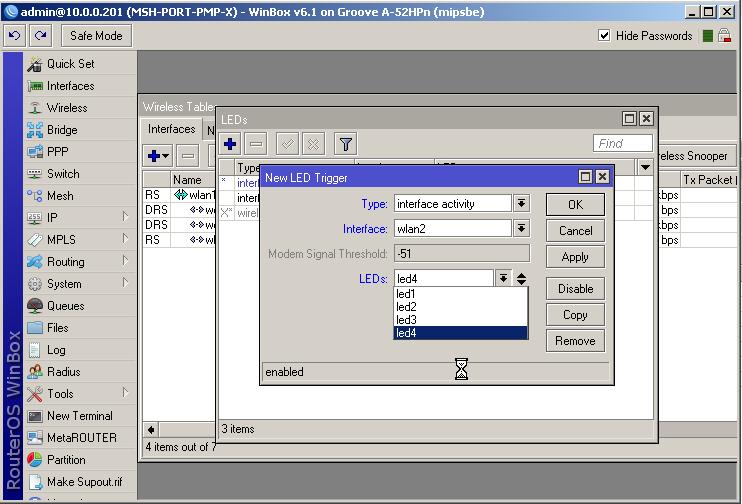Click Copy in New LED Trigger
This screenshot has width=742, height=504.
[x=575, y=315]
